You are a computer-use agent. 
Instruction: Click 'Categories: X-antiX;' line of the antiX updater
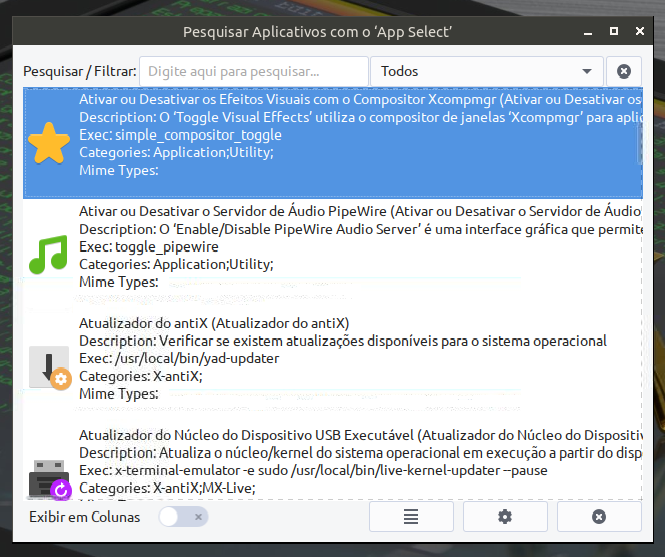coord(141,376)
